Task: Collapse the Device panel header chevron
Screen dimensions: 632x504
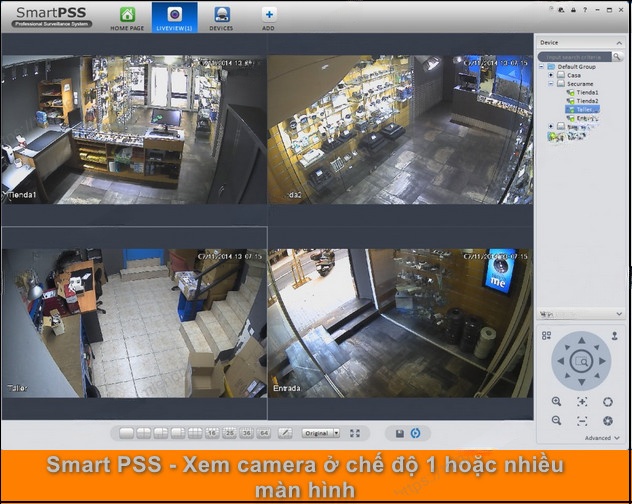Action: coord(619,43)
